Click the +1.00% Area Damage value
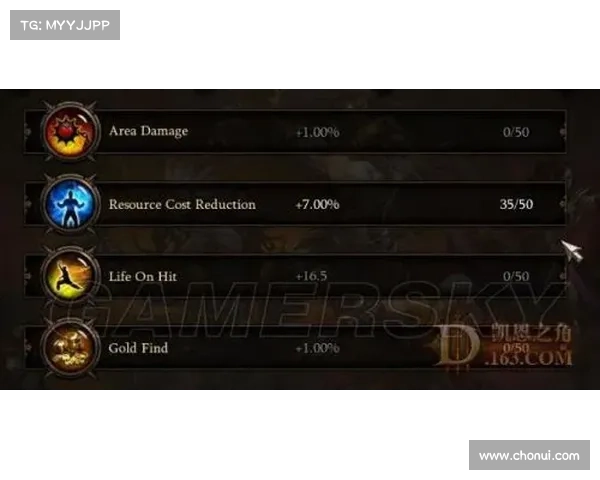The image size is (600, 480). (318, 132)
